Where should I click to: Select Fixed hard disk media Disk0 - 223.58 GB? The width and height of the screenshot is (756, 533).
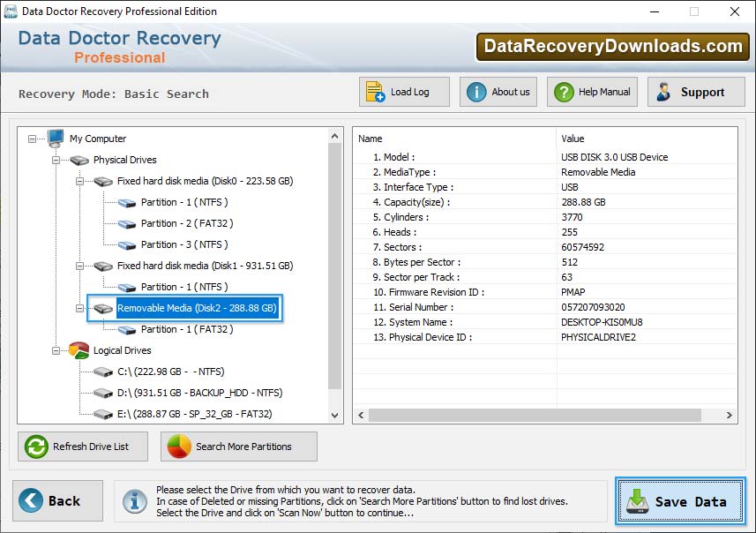click(205, 182)
